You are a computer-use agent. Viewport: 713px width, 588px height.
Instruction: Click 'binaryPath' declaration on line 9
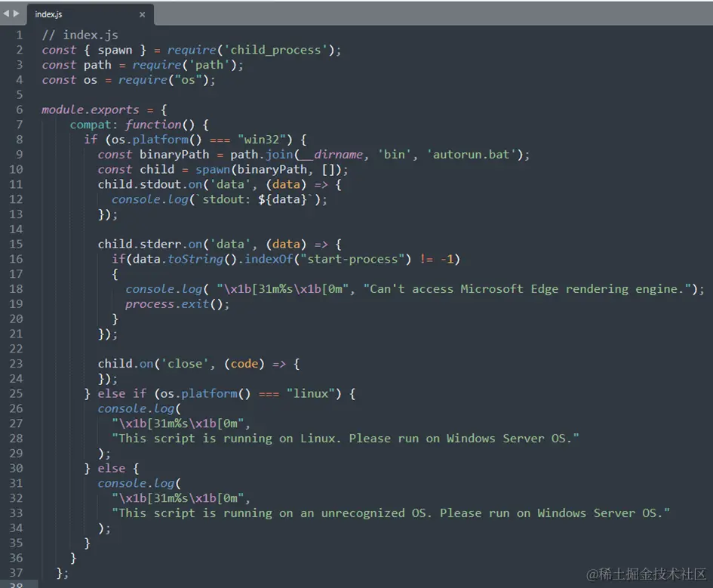(x=174, y=155)
